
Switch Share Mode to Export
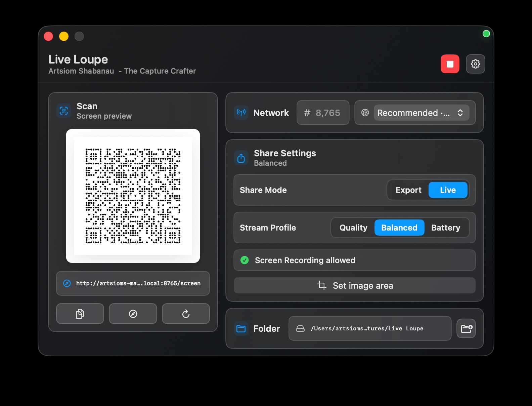(408, 190)
